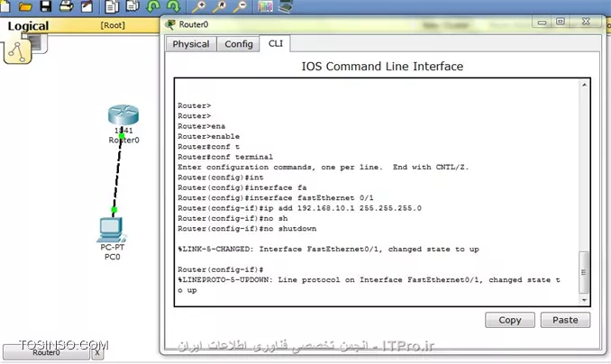The image size is (611, 364).
Task: Open the custom devices dialog icon
Action: [x=286, y=5]
